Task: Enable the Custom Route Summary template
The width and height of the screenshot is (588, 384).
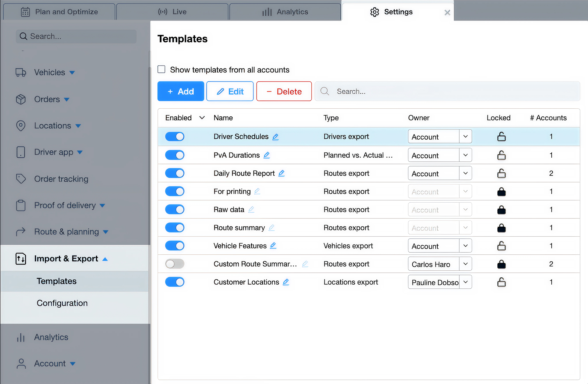Action: click(175, 264)
